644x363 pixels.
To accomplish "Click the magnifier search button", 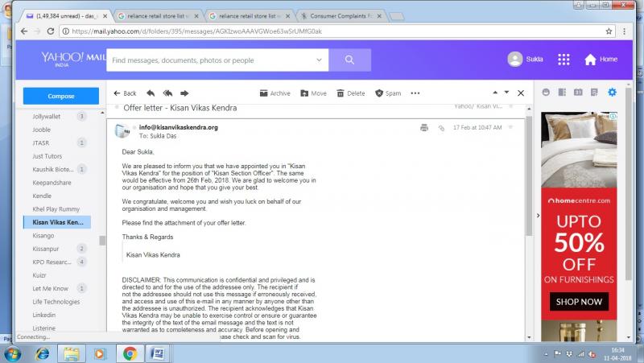I will click(x=350, y=60).
